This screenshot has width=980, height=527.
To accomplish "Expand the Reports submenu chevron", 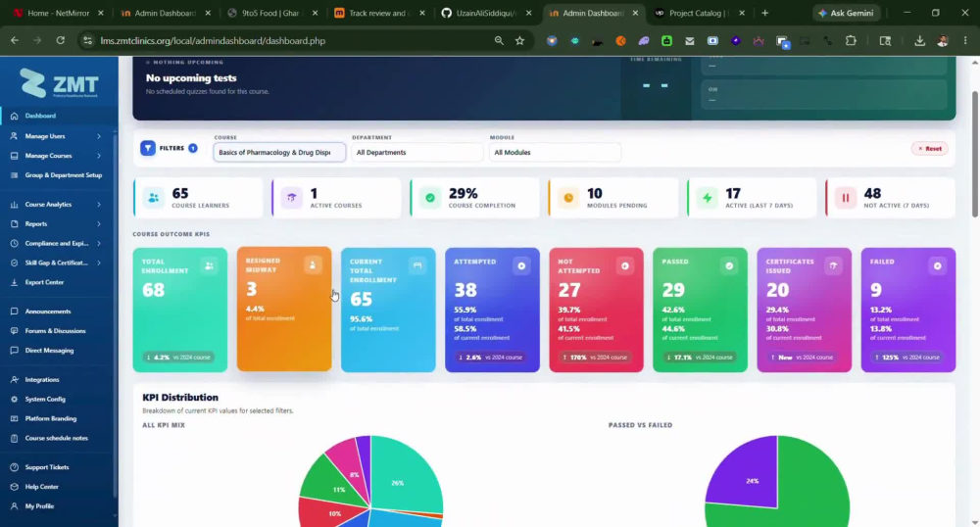I will tap(99, 223).
